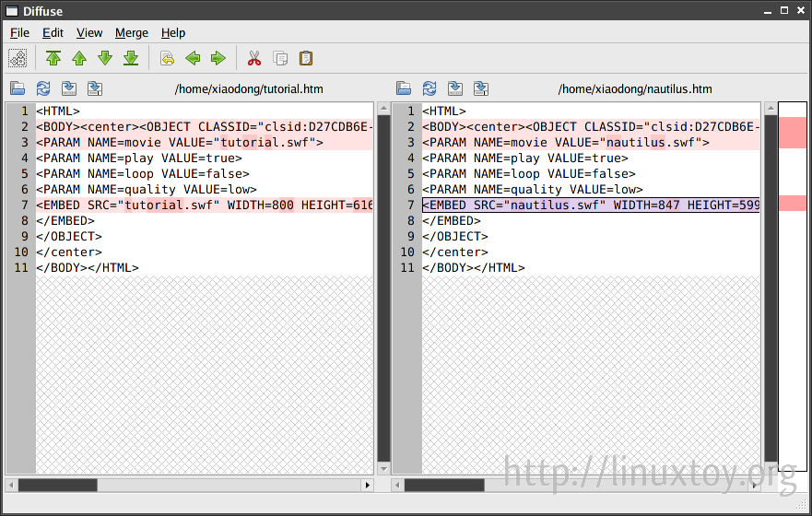This screenshot has height=516, width=812.
Task: Open the View menu
Action: (x=89, y=33)
